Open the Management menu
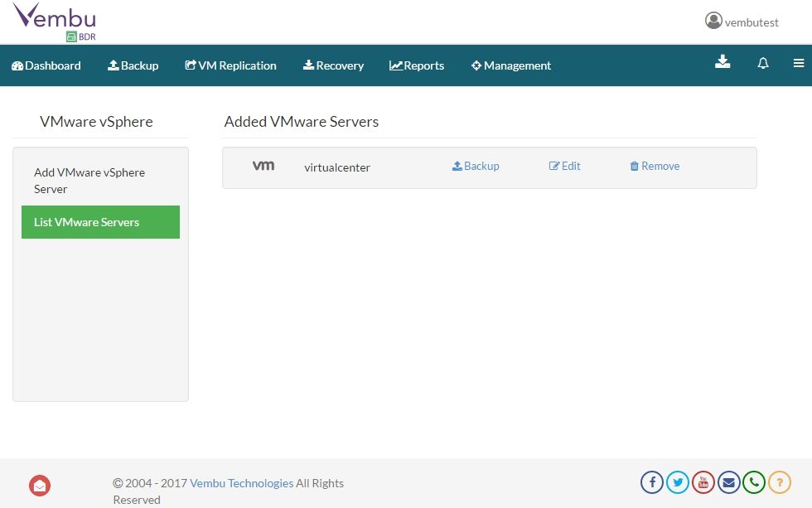This screenshot has height=508, width=812. (511, 65)
